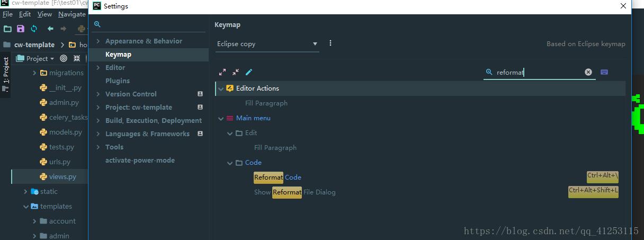Open Find Actions by Shortcut icon
The width and height of the screenshot is (644, 240).
tap(604, 72)
